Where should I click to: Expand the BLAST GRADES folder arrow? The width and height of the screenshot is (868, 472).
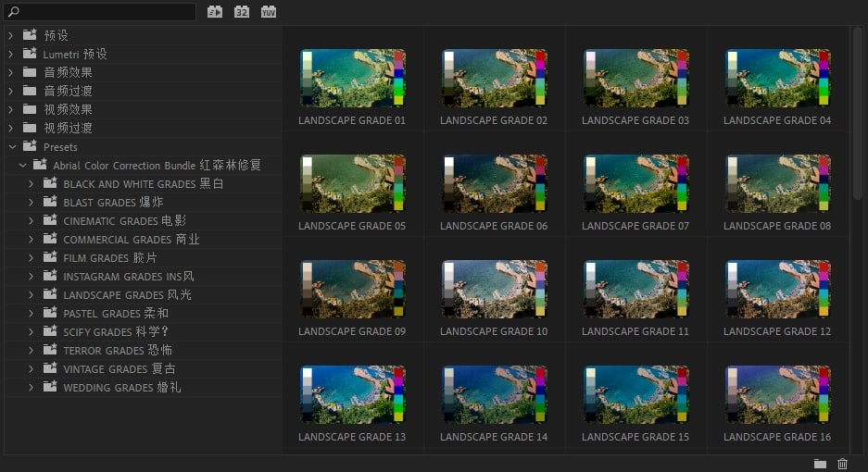31,202
